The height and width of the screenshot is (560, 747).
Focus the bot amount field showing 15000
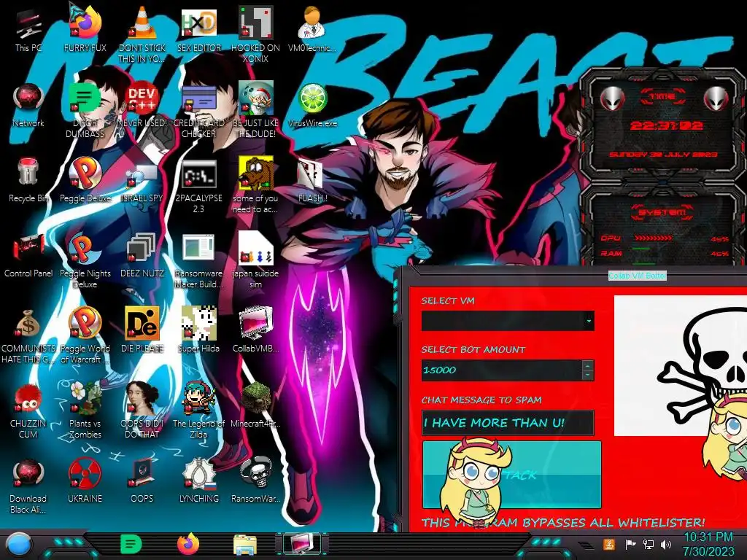tap(502, 370)
